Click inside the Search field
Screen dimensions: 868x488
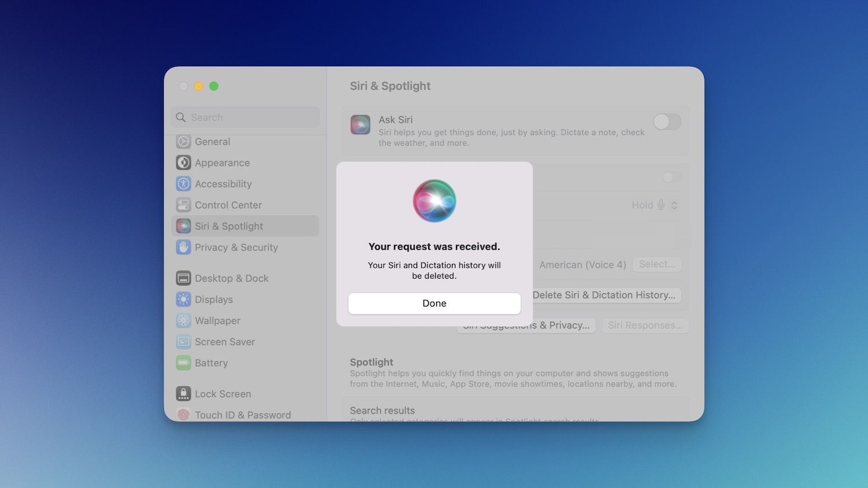point(245,117)
